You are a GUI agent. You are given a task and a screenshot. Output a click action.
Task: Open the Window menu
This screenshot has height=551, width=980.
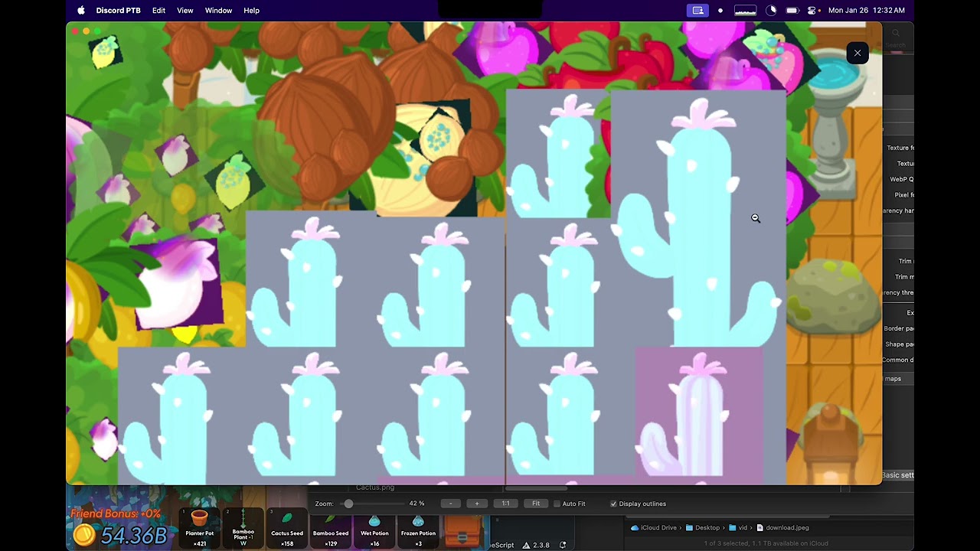click(218, 11)
